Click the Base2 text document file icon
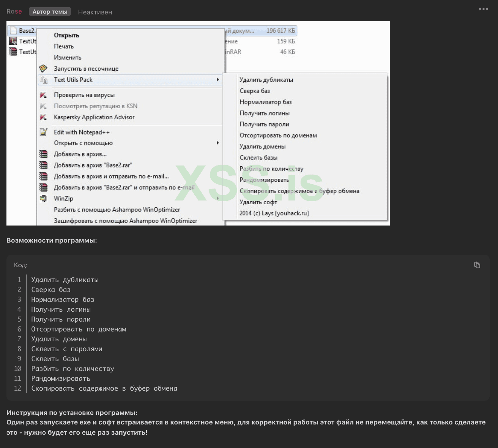Image resolution: width=498 pixels, height=448 pixels. pos(13,30)
